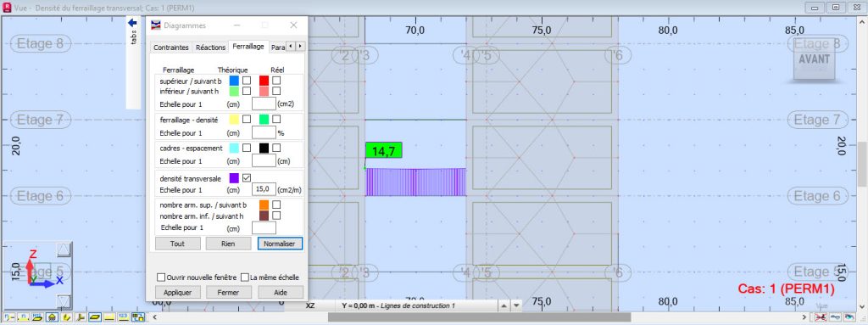Click the upper triangle button beside axis icon
This screenshot has width=868, height=325.
pyautogui.click(x=64, y=249)
